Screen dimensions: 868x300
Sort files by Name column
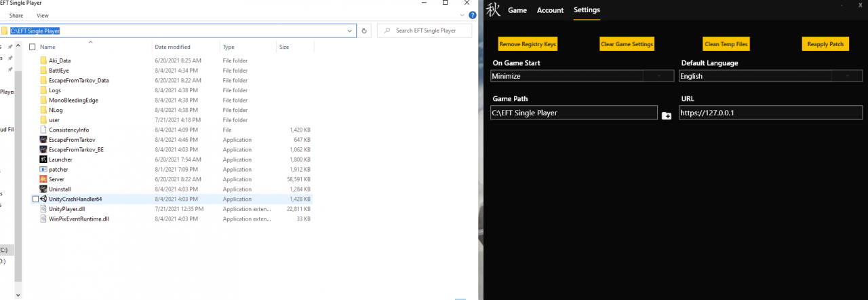click(47, 47)
